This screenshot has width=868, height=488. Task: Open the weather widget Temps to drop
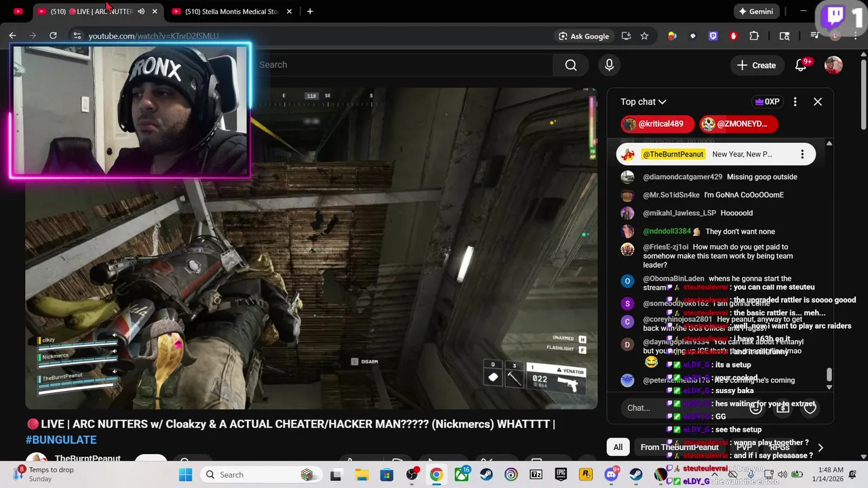(x=44, y=474)
